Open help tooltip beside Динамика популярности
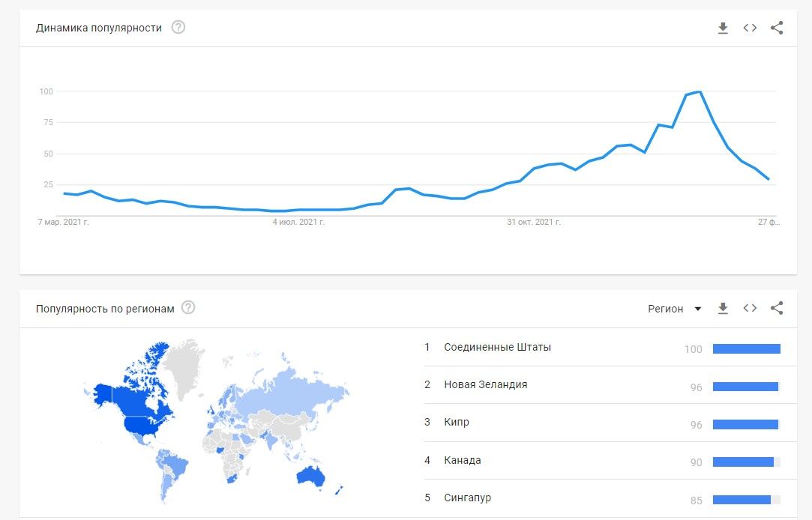Image resolution: width=812 pixels, height=520 pixels. pyautogui.click(x=178, y=28)
